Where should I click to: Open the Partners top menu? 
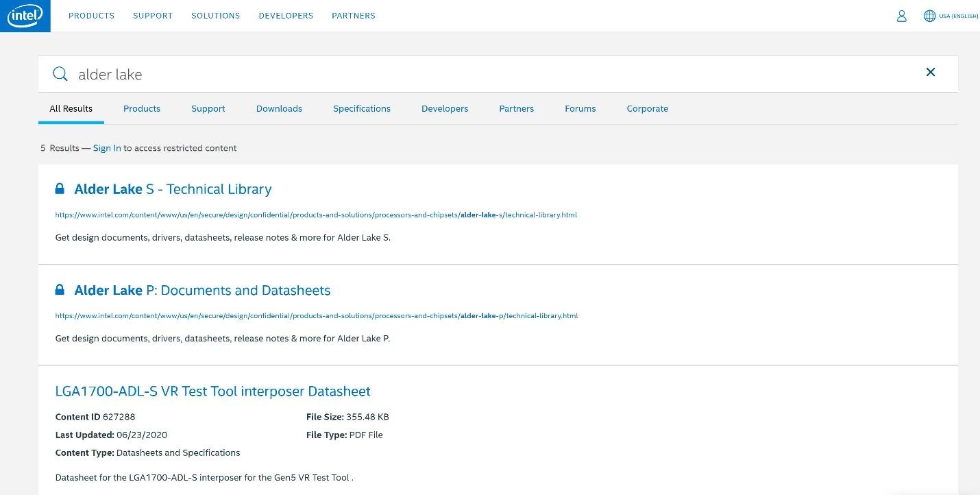click(354, 16)
